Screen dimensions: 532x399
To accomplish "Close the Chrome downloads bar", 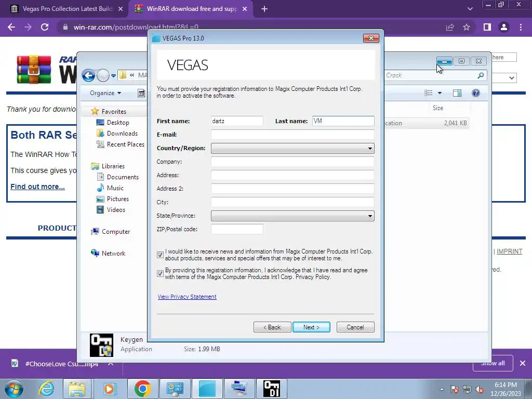I will point(523,363).
